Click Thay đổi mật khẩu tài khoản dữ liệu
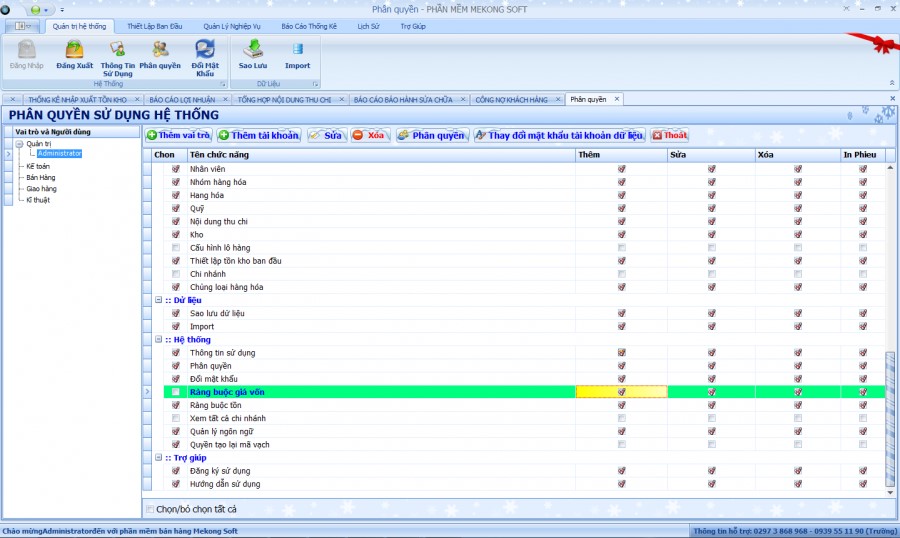 coord(559,136)
